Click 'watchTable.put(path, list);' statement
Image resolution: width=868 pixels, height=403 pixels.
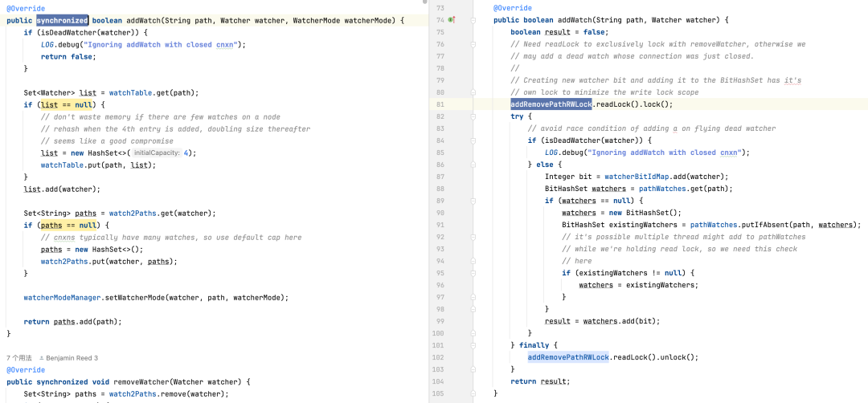point(99,165)
